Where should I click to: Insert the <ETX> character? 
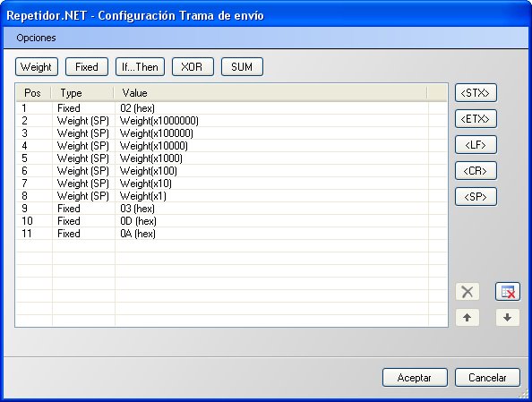pos(476,119)
